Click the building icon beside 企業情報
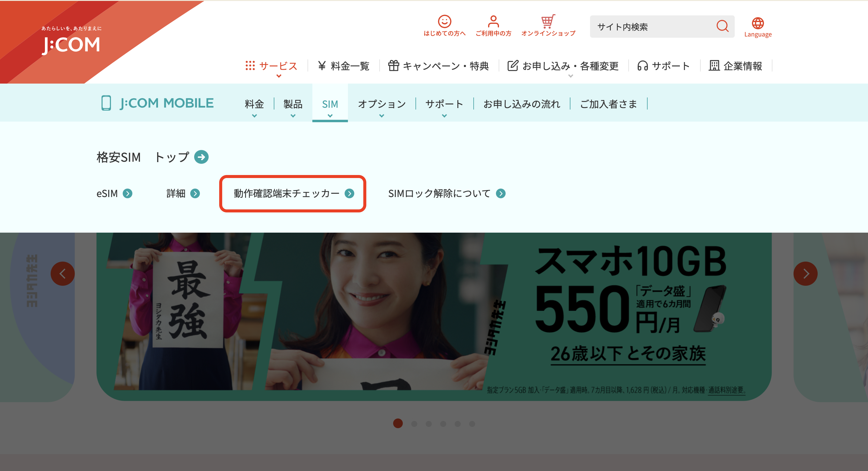 coord(714,65)
